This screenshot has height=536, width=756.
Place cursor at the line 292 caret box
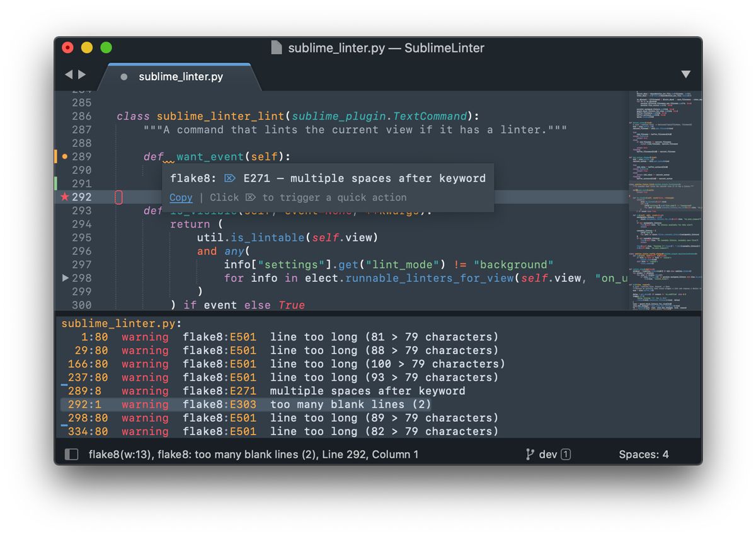click(118, 197)
